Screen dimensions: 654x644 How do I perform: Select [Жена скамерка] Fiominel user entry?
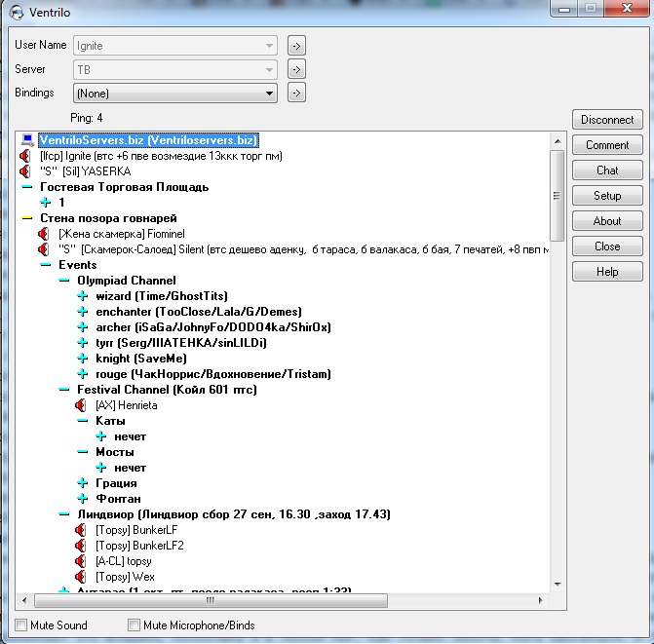(x=122, y=234)
